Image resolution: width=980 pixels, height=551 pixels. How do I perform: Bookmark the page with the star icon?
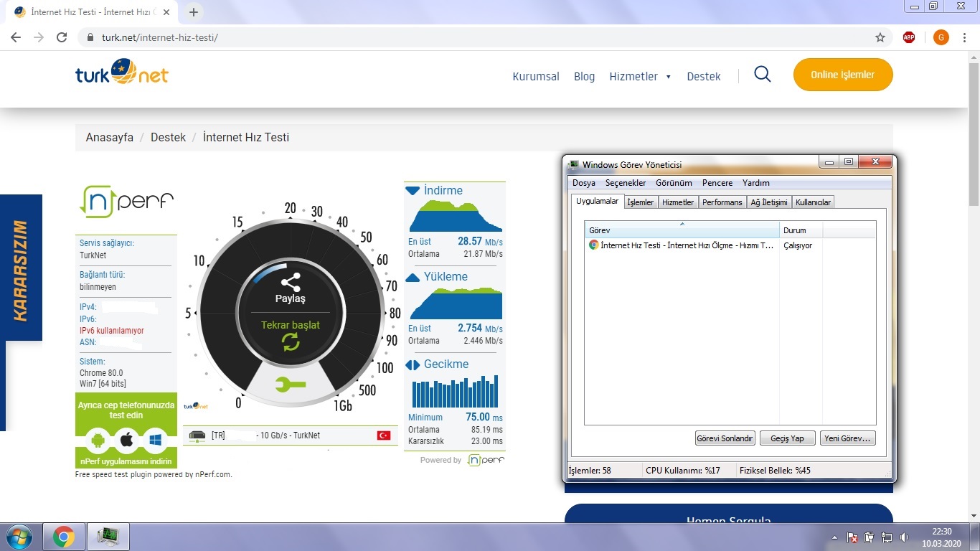880,37
